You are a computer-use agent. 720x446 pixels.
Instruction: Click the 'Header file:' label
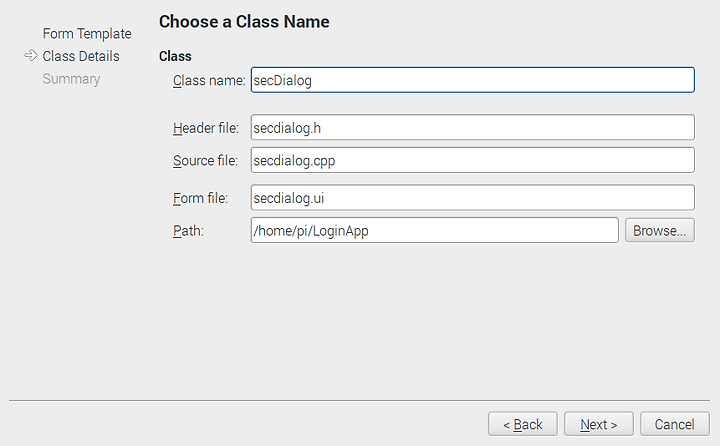(x=206, y=128)
